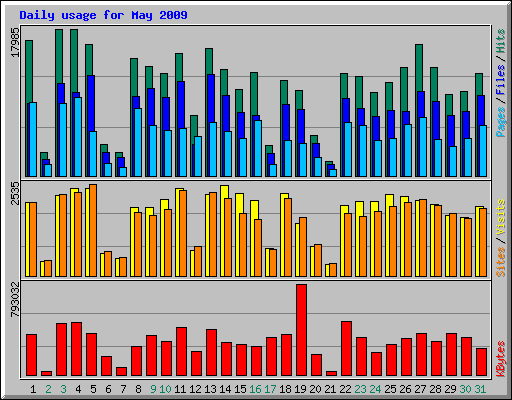Select day 16 on the x-axis
The width and height of the screenshot is (512, 400).
click(x=255, y=389)
